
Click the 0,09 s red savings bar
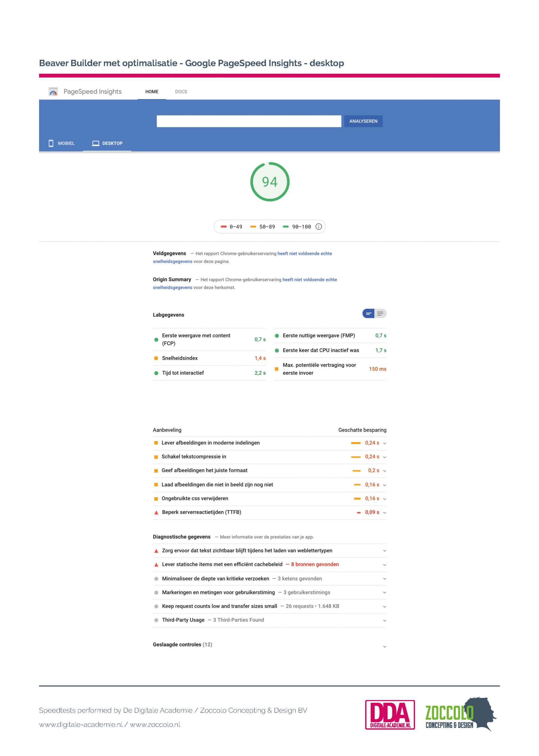pyautogui.click(x=359, y=513)
